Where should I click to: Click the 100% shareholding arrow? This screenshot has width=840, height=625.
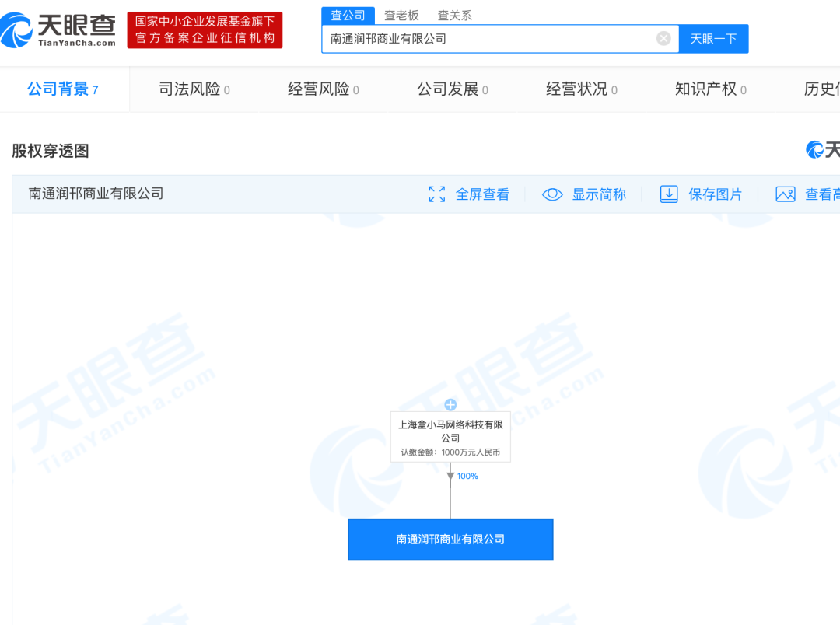450,477
